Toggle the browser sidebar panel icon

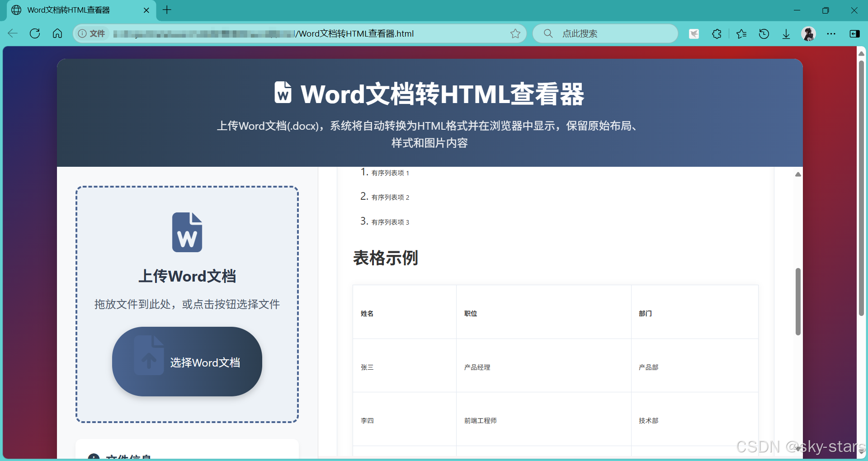pos(854,33)
